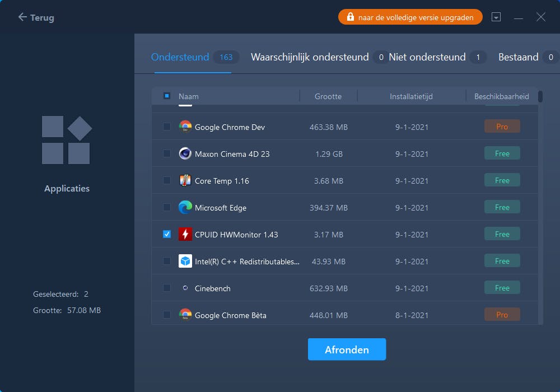The height and width of the screenshot is (392, 560).
Task: Check the Core Temp 1.16 checkbox
Action: click(x=167, y=180)
